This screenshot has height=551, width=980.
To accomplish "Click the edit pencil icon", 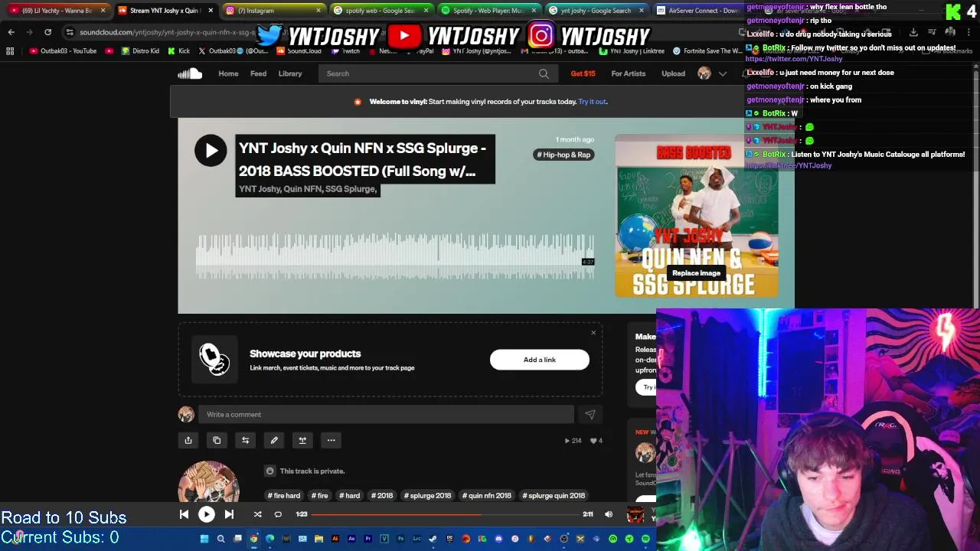I will click(x=274, y=440).
